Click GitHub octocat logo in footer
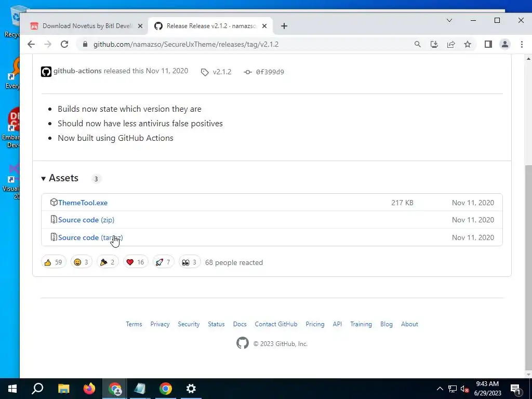This screenshot has width=532, height=399. [x=243, y=343]
